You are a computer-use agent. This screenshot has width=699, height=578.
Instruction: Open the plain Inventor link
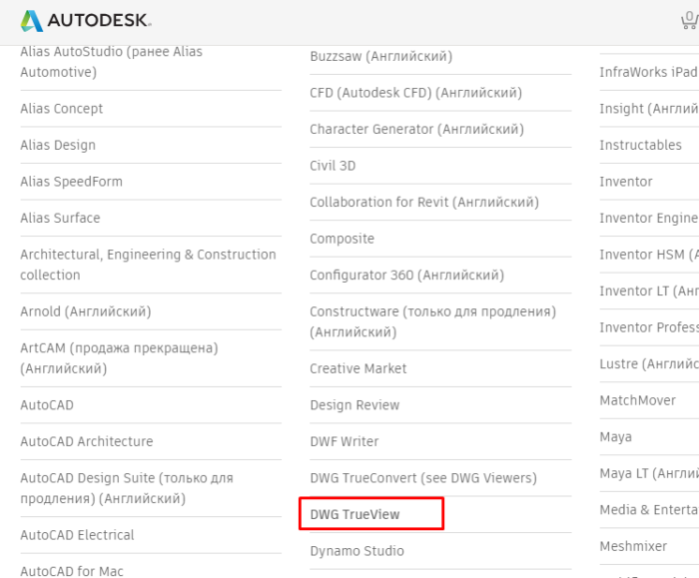[626, 182]
